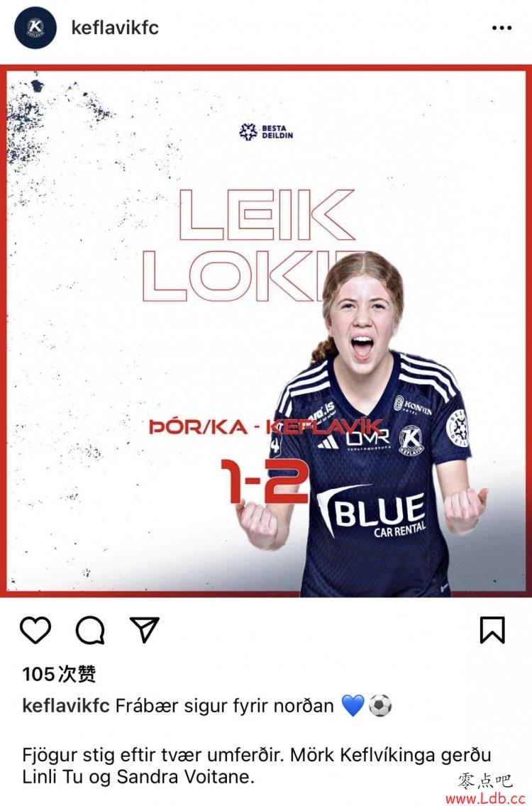Open comments via speech bubble icon

click(x=91, y=630)
